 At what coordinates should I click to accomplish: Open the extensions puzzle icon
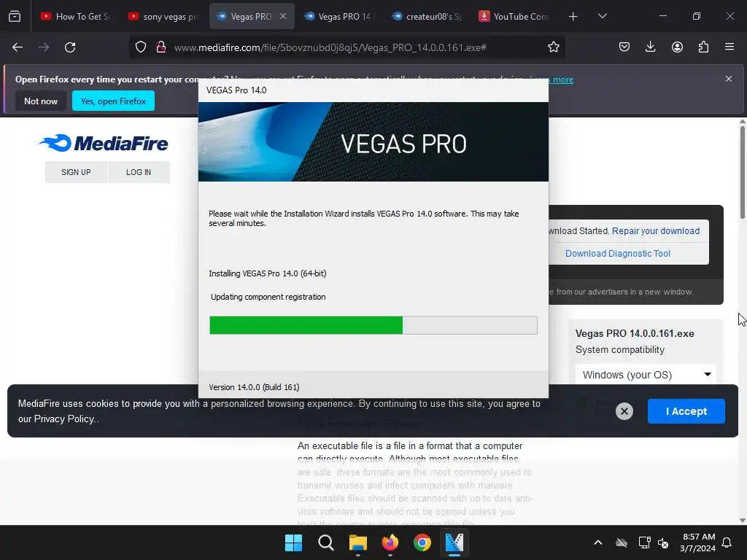(x=703, y=47)
